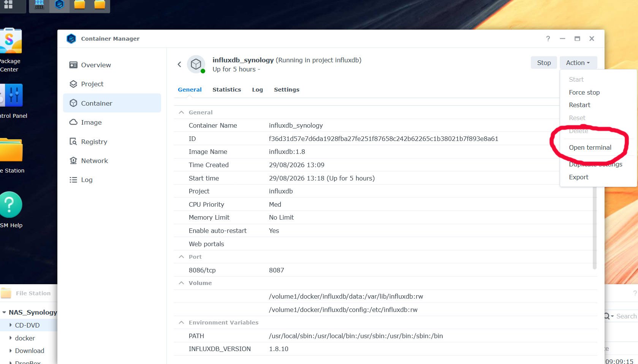Open the Action dropdown button
638x364 pixels.
[578, 63]
